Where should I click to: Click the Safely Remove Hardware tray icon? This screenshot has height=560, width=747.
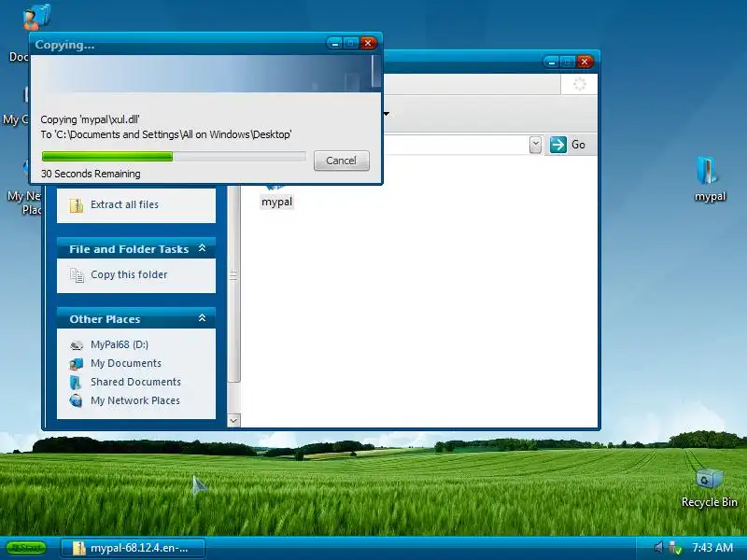(x=674, y=548)
